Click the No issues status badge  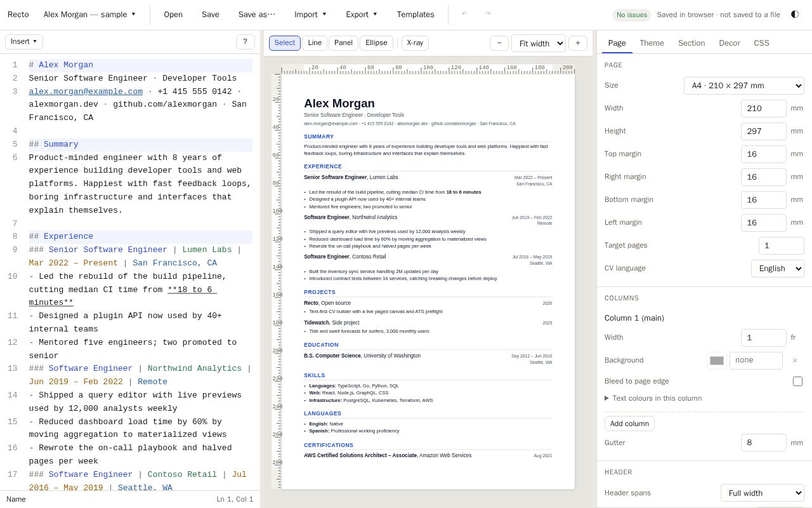(x=632, y=15)
